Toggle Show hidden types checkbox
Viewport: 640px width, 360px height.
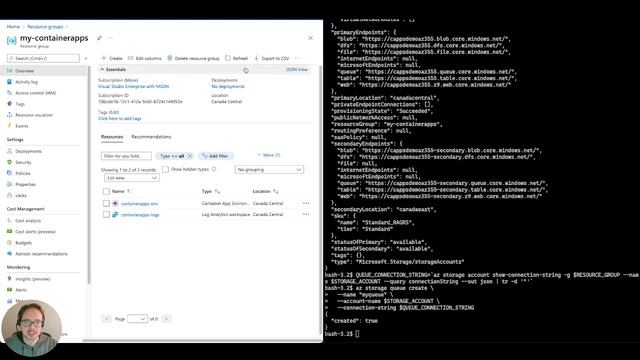pos(165,169)
